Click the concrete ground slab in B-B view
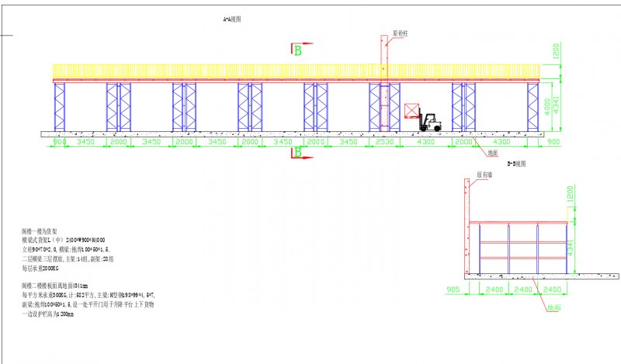The image size is (621, 364). click(536, 276)
